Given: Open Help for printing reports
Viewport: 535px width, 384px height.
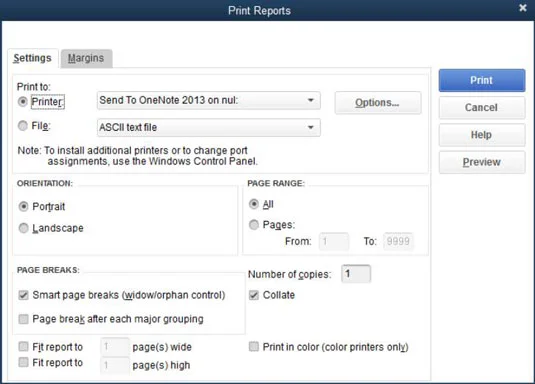Looking at the screenshot, I should (482, 135).
